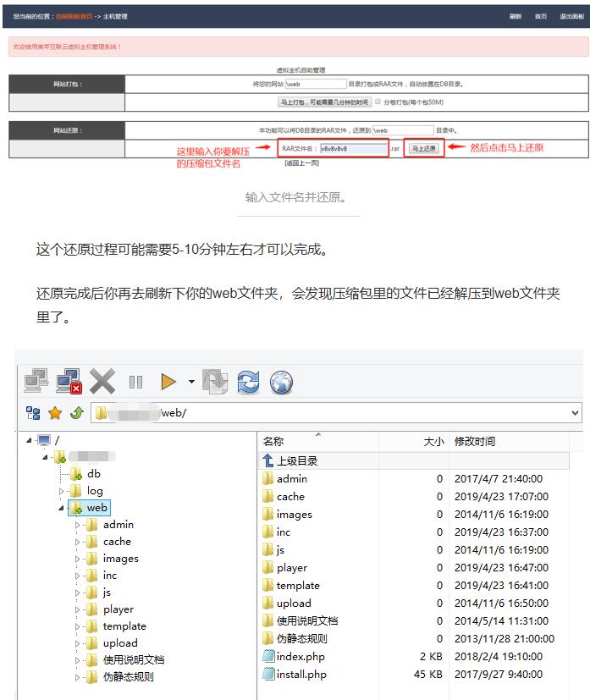Screen dimensions: 590x700
Task: Click the [返回上一页] link
Action: coord(301,163)
